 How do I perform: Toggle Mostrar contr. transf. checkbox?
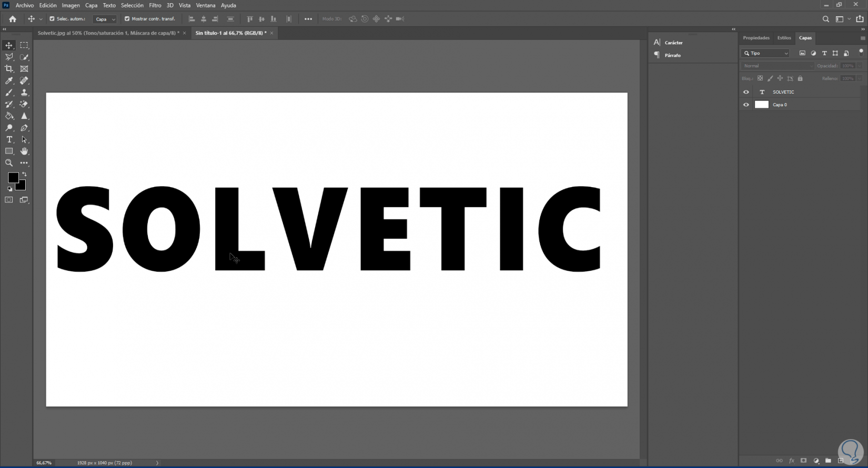pos(127,19)
